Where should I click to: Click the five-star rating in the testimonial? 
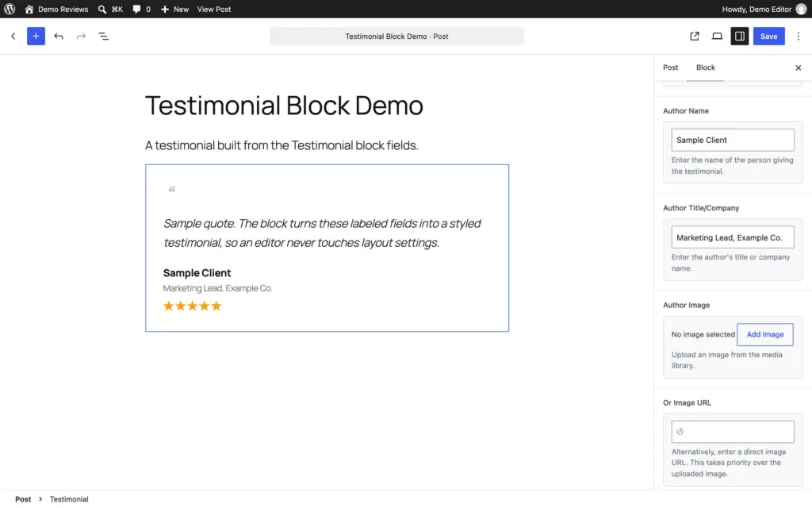click(x=192, y=306)
